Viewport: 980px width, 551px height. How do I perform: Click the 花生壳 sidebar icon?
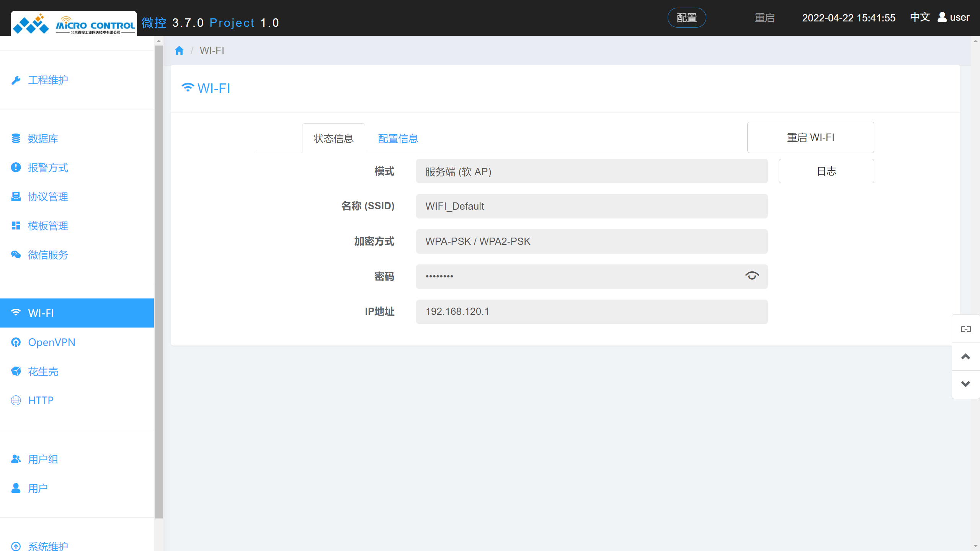(16, 371)
